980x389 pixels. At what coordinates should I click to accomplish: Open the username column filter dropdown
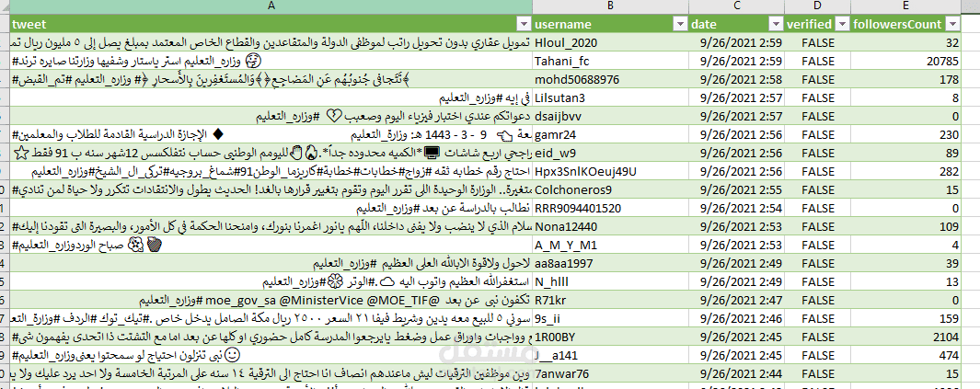(x=679, y=24)
